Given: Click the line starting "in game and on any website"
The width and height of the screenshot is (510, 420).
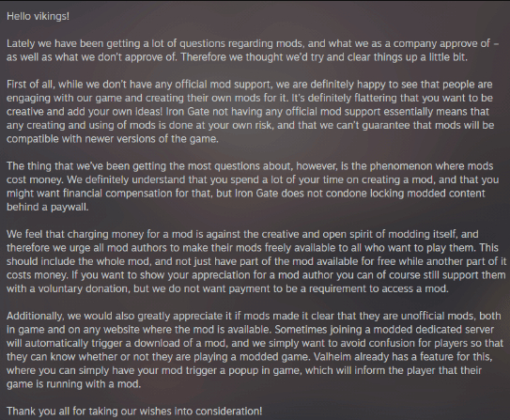Looking at the screenshot, I should pos(250,330).
